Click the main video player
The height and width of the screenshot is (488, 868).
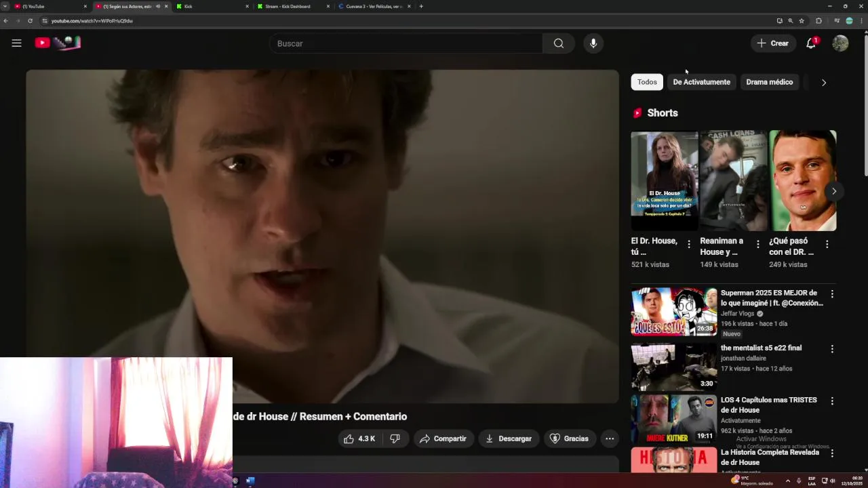tap(323, 237)
